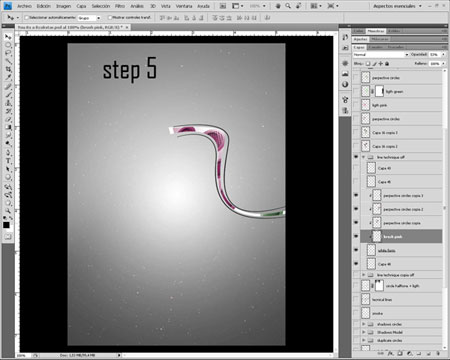The height and width of the screenshot is (360, 450).
Task: Click the Photoshop application logo
Action: click(x=8, y=6)
